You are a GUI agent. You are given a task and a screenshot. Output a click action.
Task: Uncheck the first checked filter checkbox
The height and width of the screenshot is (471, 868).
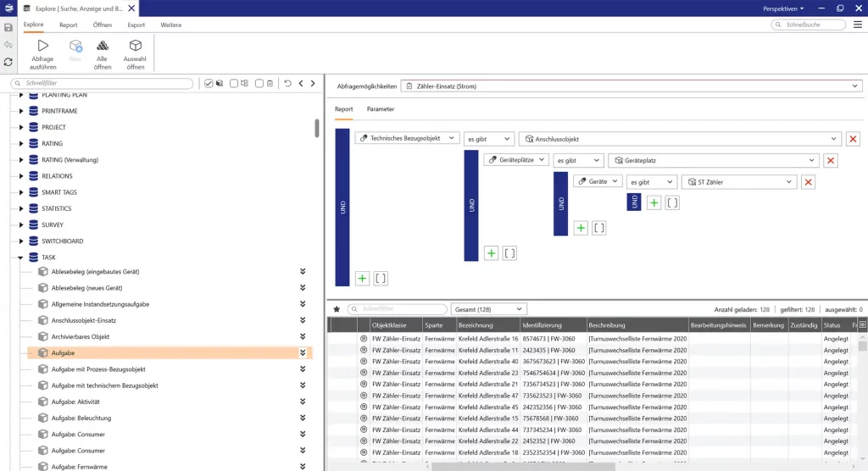(x=209, y=83)
